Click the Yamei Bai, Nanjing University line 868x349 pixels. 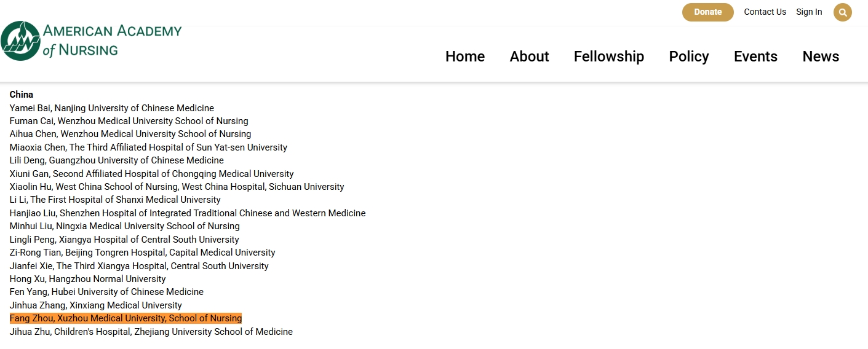click(112, 108)
